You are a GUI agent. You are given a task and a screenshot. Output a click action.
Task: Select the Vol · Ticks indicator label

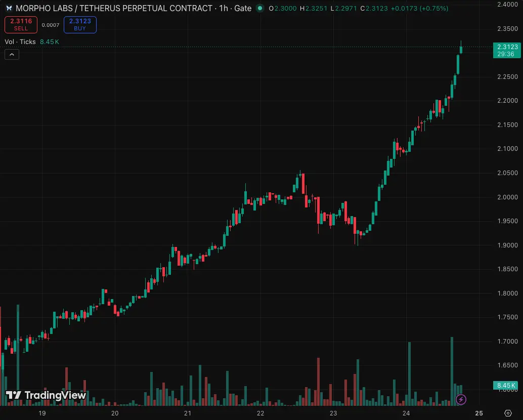pyautogui.click(x=20, y=41)
